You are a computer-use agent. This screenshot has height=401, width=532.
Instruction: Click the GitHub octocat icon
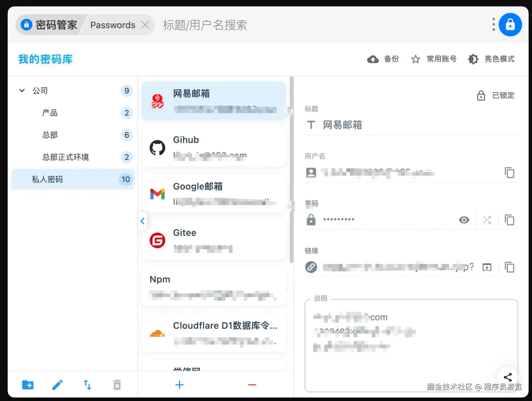coord(157,148)
